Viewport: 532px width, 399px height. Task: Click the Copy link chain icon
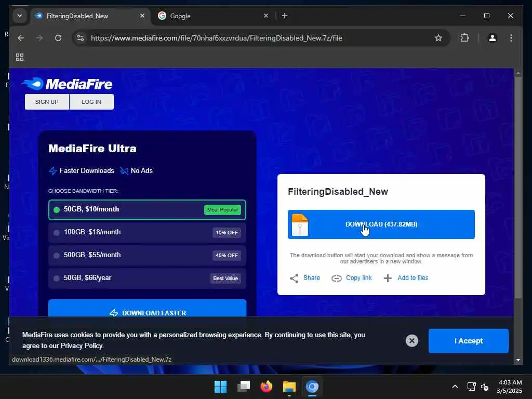(x=336, y=278)
